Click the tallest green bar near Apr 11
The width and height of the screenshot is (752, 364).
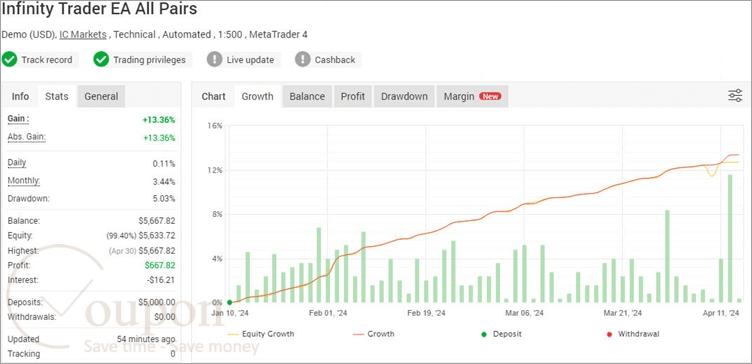pyautogui.click(x=730, y=238)
